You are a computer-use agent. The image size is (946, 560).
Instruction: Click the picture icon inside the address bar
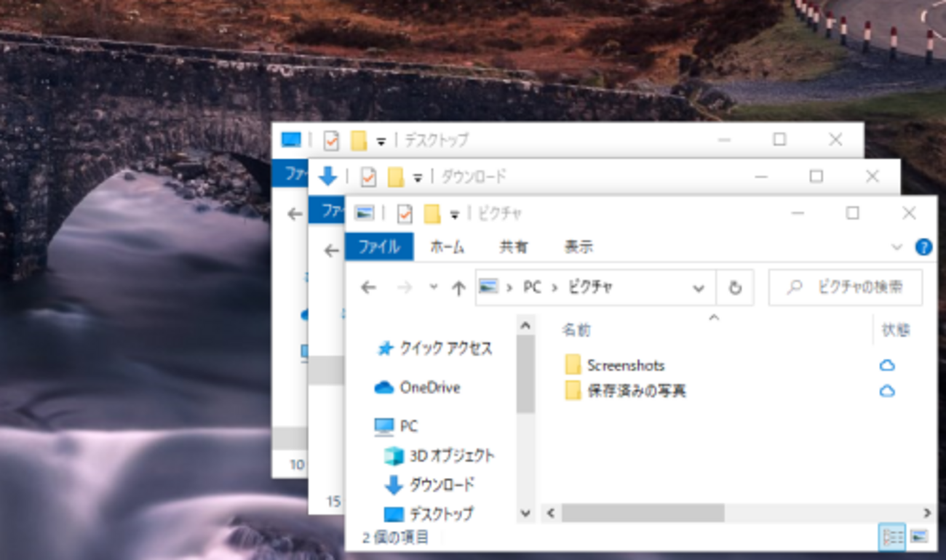488,287
